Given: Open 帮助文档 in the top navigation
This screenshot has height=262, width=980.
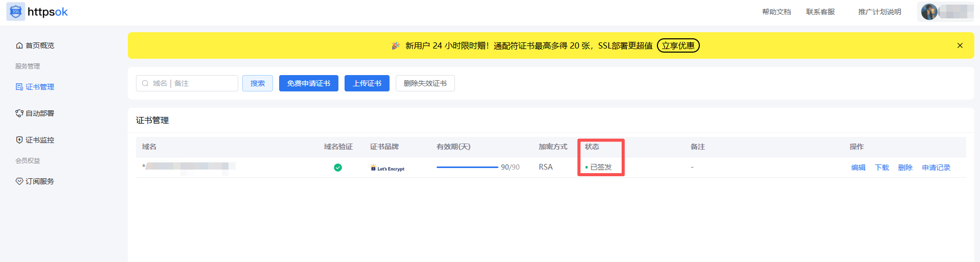Looking at the screenshot, I should tap(776, 12).
